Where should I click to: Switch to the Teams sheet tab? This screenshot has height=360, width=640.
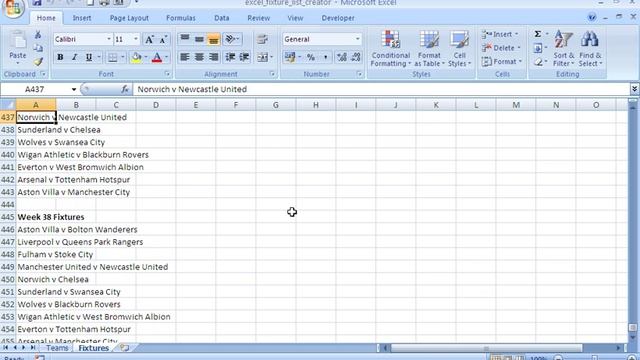(57, 348)
